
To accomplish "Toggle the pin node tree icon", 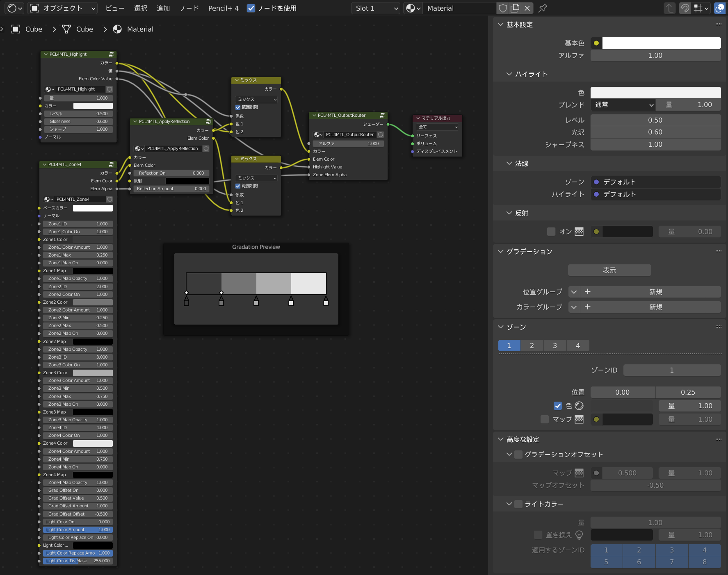I will point(543,8).
